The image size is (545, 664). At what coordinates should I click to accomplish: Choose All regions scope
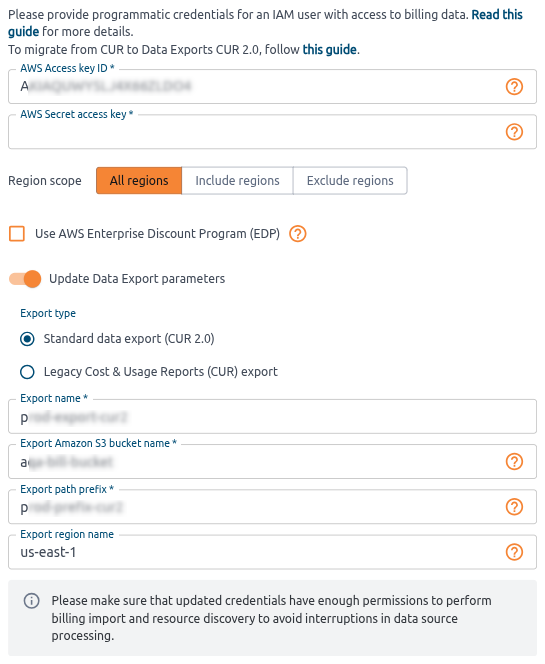point(139,181)
